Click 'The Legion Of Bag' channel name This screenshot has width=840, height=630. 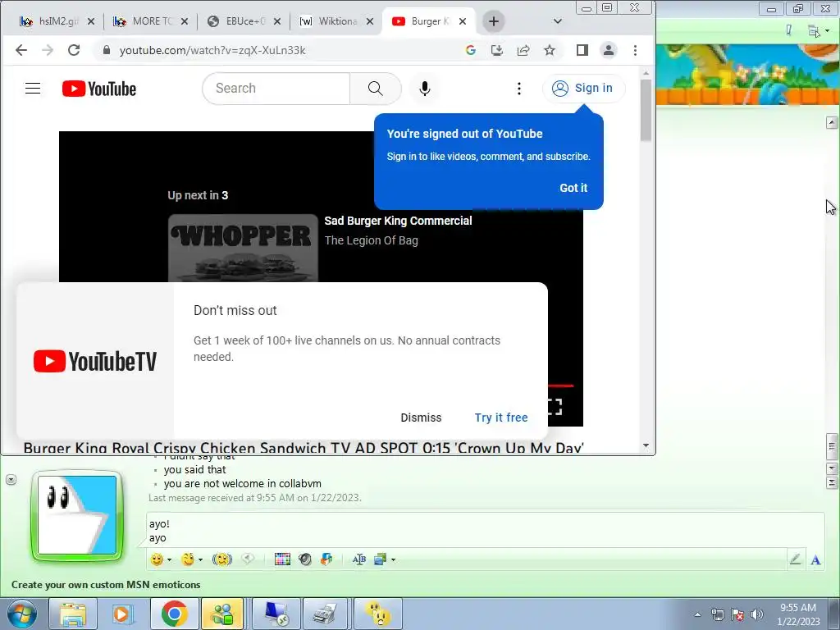click(x=372, y=240)
